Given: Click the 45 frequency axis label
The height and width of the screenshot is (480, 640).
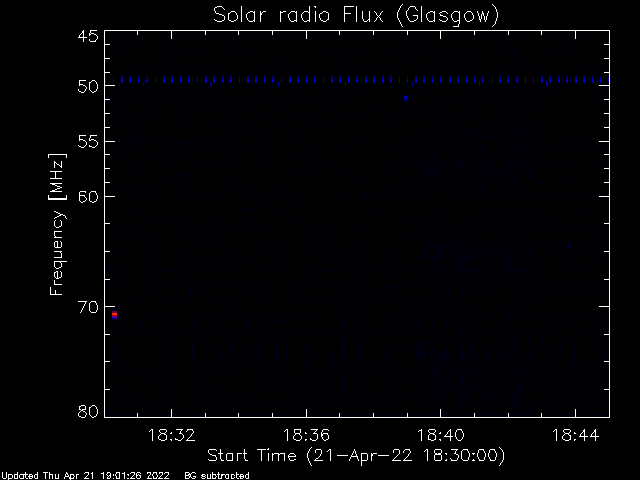Looking at the screenshot, I should (x=88, y=36).
